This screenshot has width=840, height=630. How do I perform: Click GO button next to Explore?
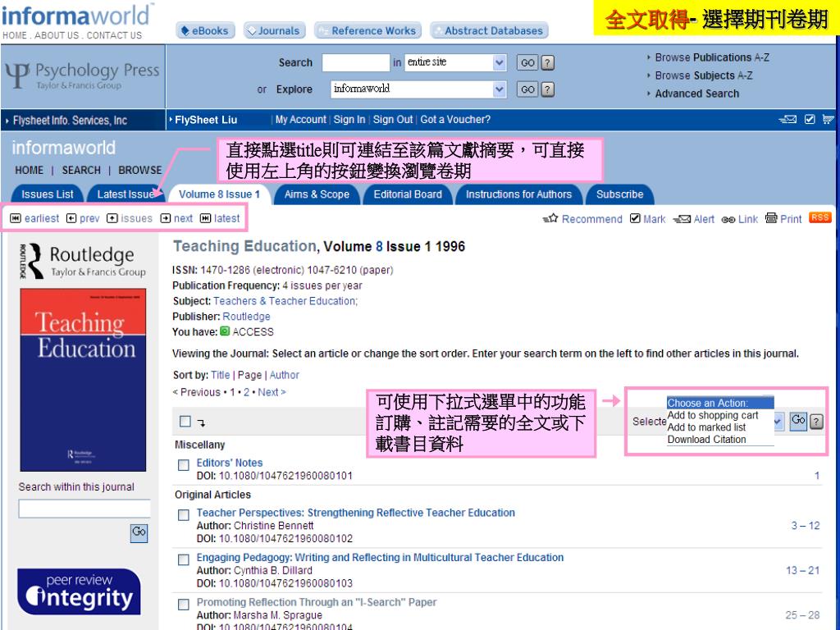coord(527,89)
